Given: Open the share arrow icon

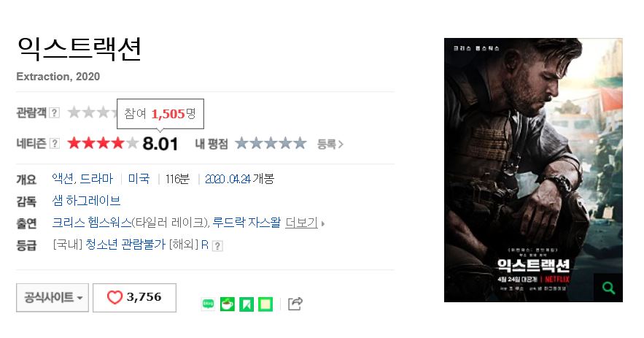Looking at the screenshot, I should coord(295,304).
